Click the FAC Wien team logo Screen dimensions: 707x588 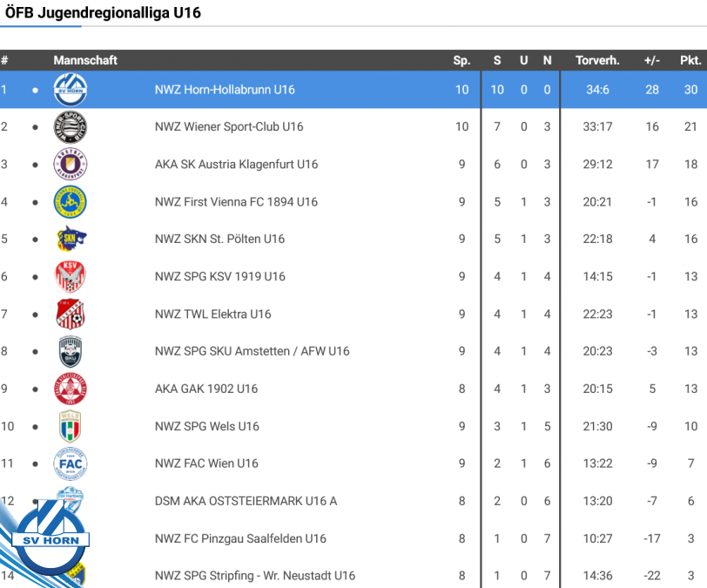[70, 463]
